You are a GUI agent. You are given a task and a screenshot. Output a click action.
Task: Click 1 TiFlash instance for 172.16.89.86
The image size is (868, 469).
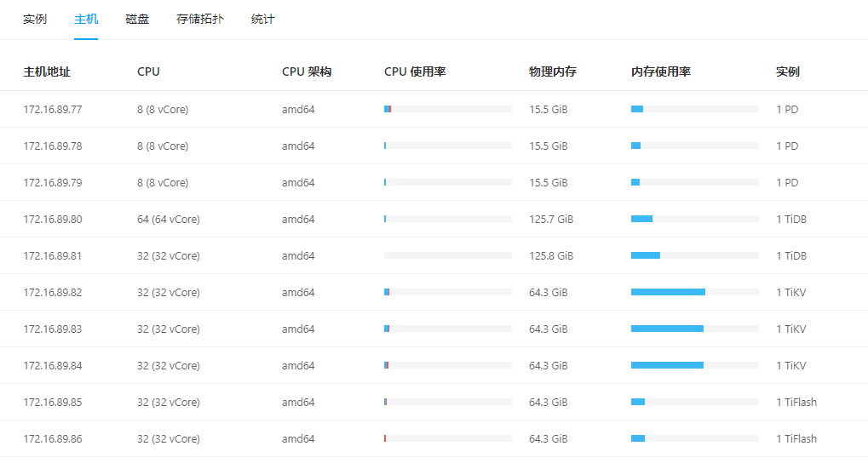point(796,438)
